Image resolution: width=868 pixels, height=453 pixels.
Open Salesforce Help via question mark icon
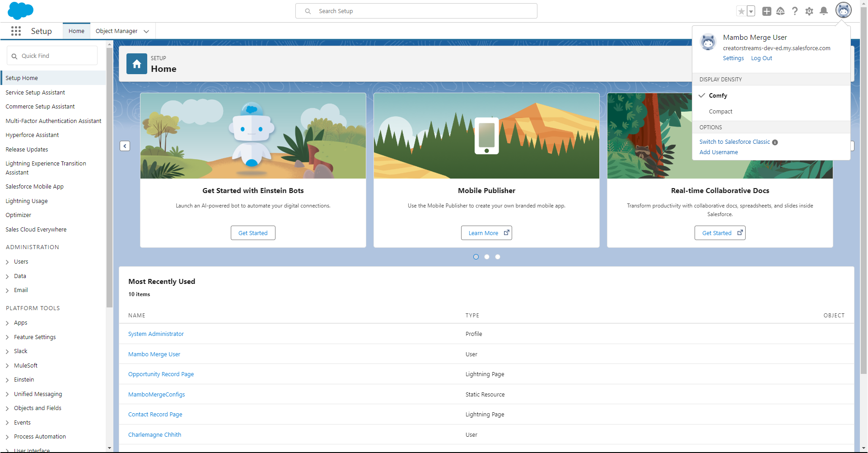pos(795,11)
